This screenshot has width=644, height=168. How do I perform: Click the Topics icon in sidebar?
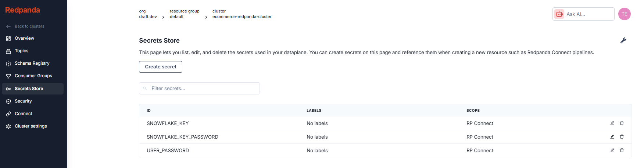pyautogui.click(x=8, y=51)
